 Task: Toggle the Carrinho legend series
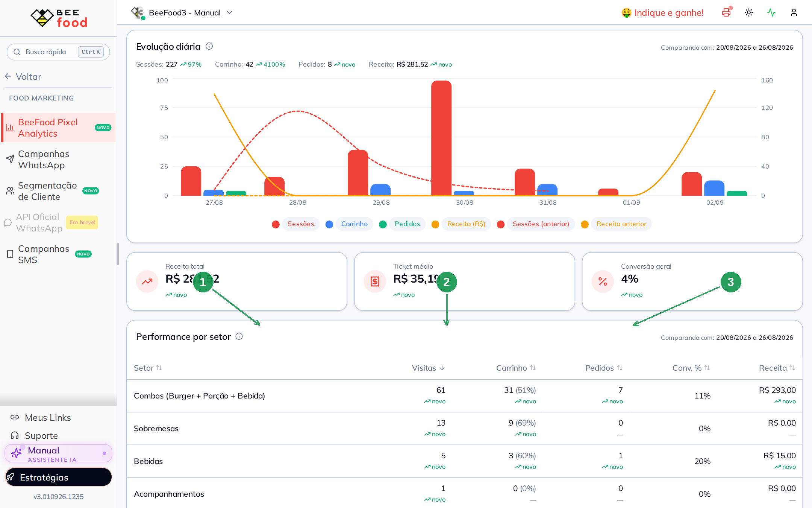pyautogui.click(x=354, y=224)
